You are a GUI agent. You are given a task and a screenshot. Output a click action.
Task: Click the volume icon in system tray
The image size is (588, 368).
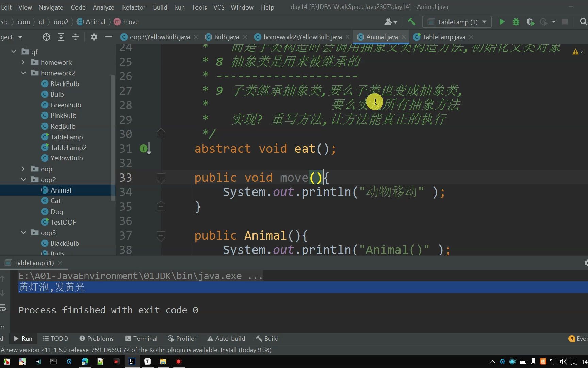coord(563,362)
